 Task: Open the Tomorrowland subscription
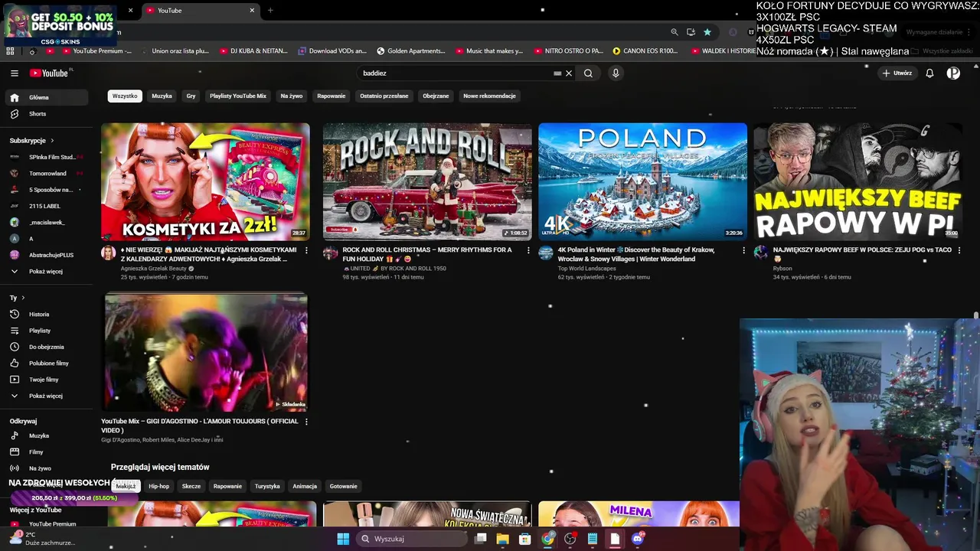tap(46, 174)
